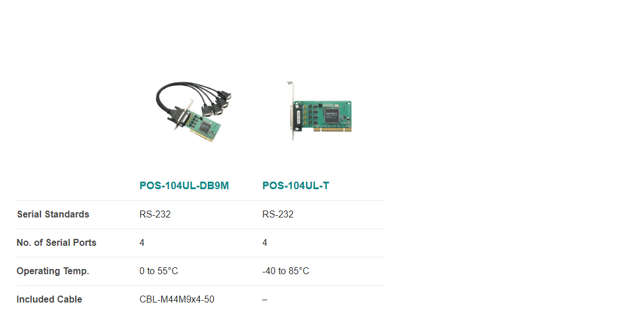The image size is (644, 317).
Task: Select the Serial Standards row label
Action: 53,214
